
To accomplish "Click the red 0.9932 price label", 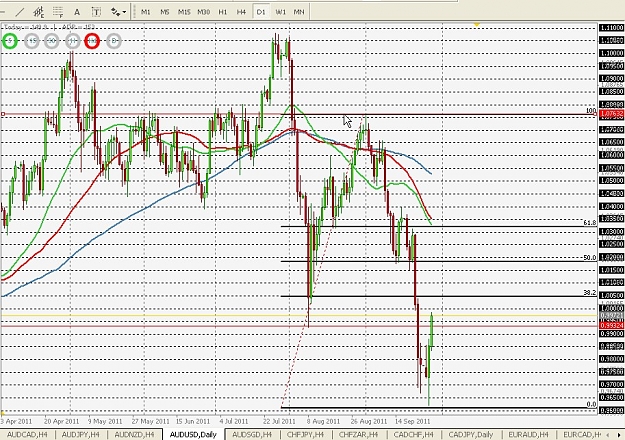I will tap(611, 326).
